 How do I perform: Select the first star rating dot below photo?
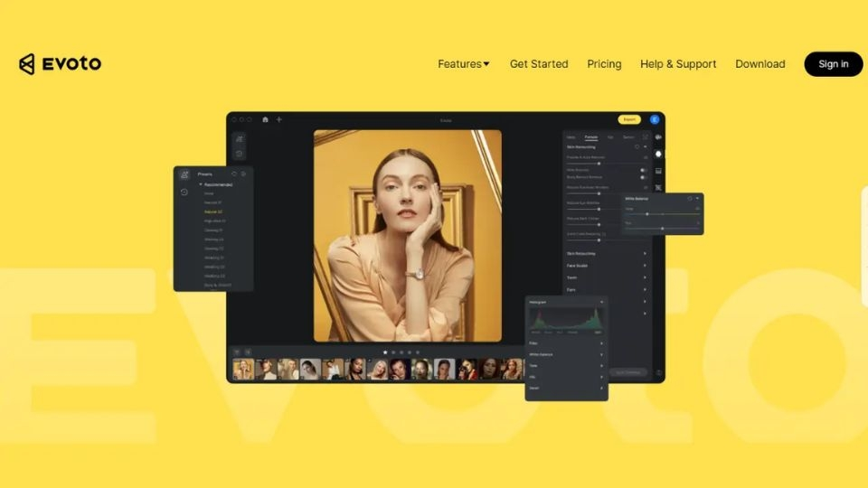click(x=385, y=352)
